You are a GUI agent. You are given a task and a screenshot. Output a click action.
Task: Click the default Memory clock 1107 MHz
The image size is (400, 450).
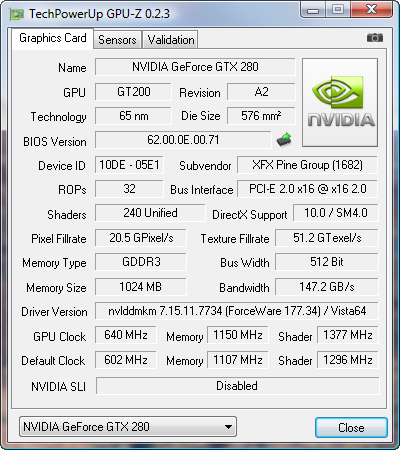coord(238,360)
